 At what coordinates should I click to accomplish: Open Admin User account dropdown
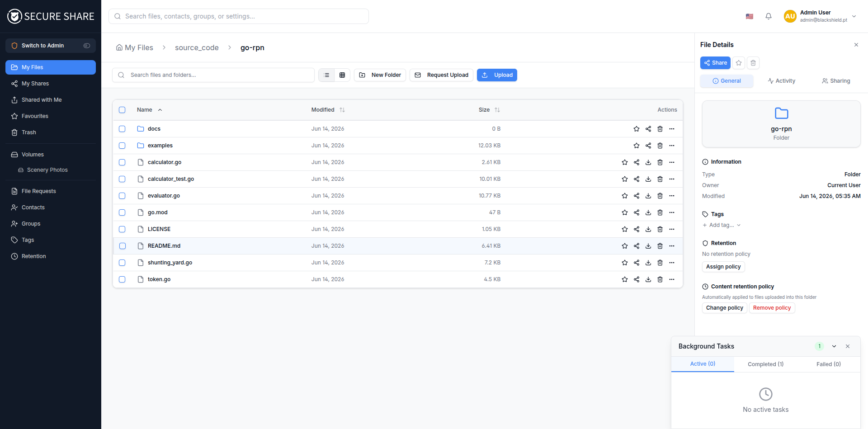[821, 16]
